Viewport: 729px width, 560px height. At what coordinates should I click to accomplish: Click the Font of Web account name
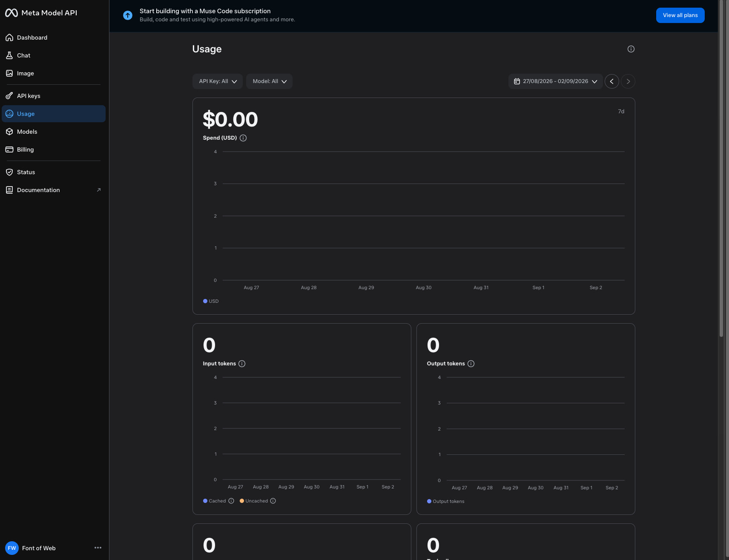click(39, 548)
